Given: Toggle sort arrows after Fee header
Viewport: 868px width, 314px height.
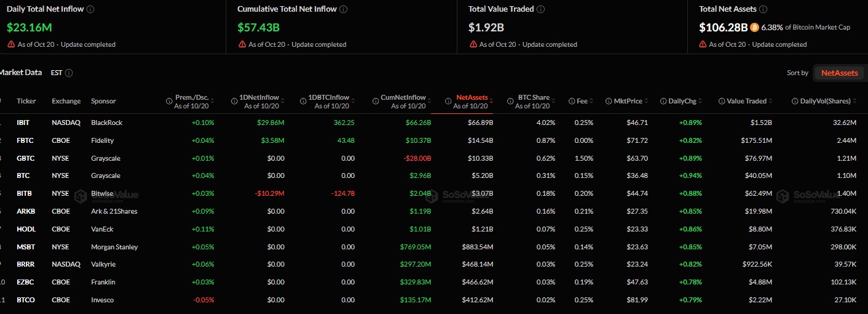Looking at the screenshot, I should point(591,101).
